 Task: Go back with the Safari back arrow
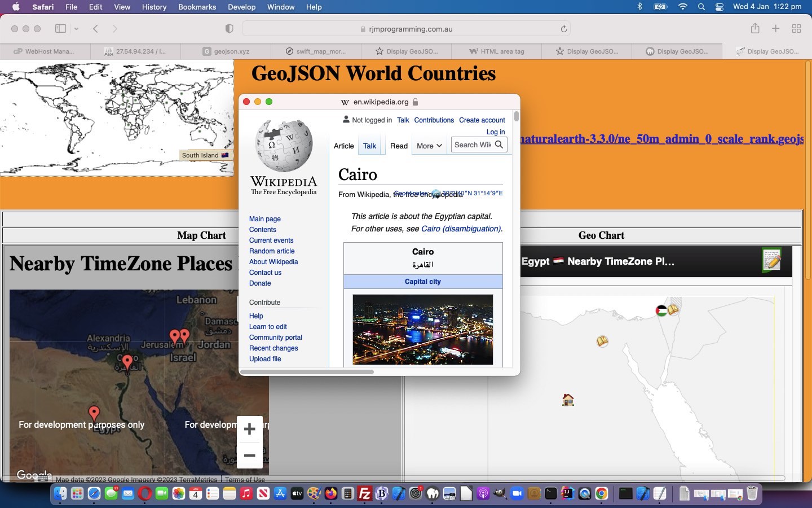tap(96, 29)
